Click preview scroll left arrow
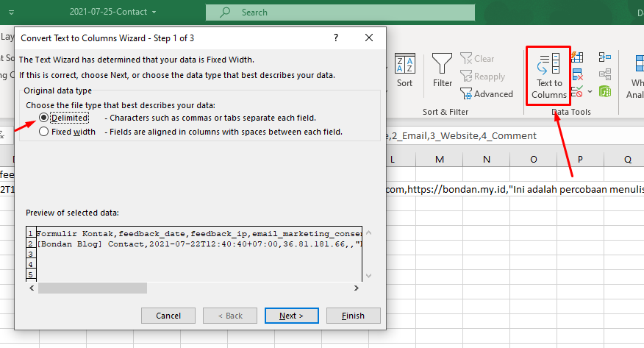 (32, 288)
